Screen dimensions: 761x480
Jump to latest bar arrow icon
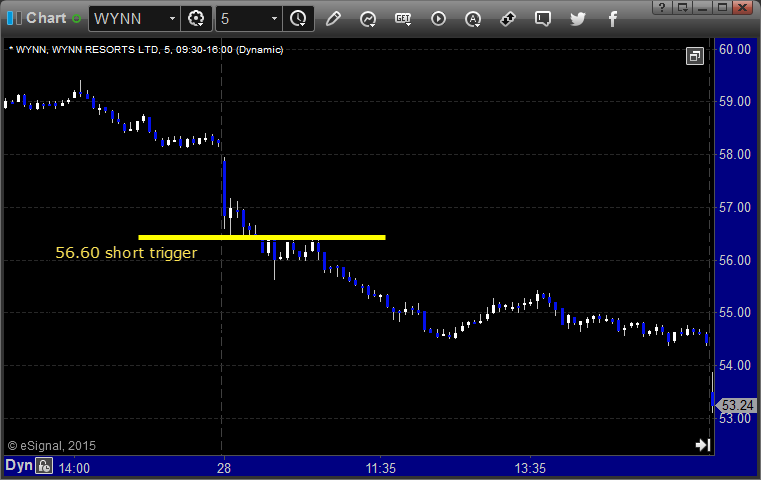[703, 445]
